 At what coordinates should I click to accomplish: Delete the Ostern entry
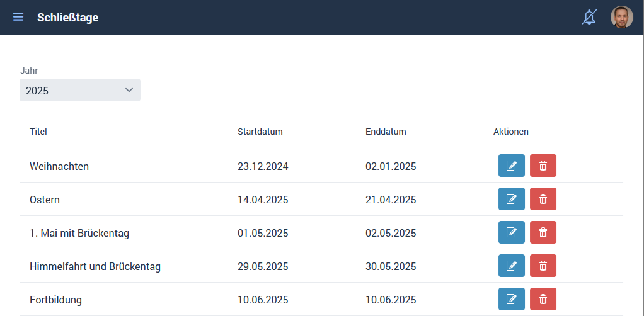point(543,200)
